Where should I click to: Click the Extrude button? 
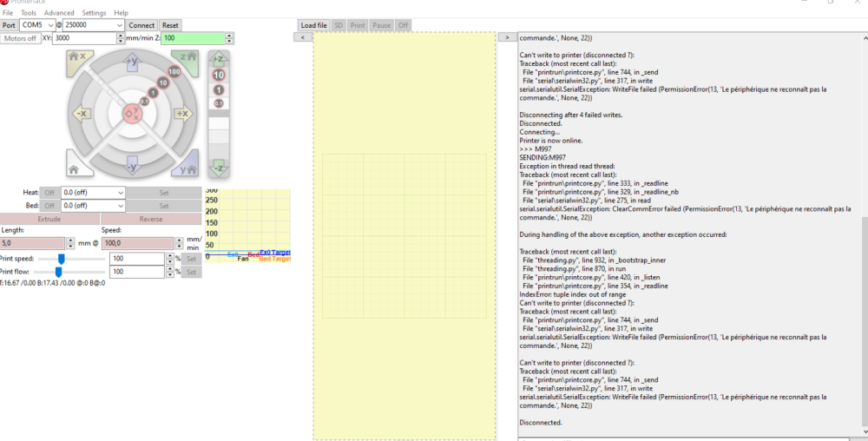pyautogui.click(x=49, y=219)
